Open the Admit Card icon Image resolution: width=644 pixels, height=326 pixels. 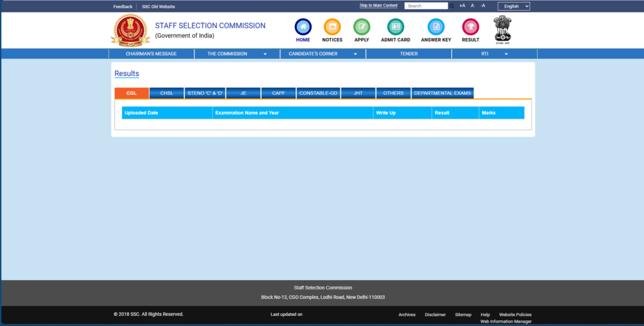pos(396,26)
